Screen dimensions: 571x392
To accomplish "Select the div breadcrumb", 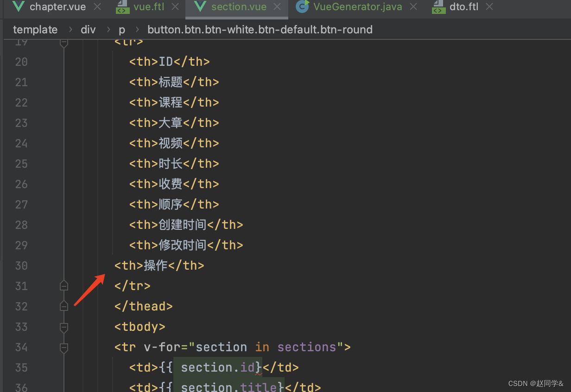I will (x=88, y=30).
